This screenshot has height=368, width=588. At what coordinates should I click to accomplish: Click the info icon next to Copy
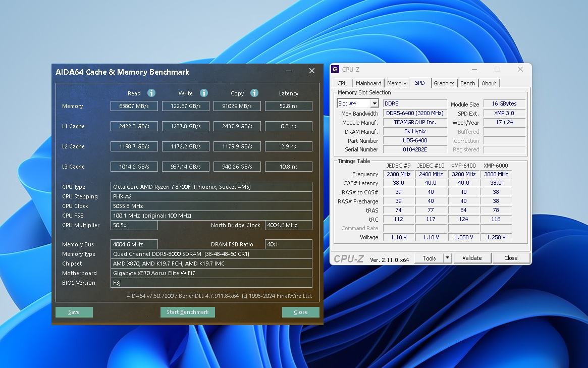click(x=254, y=93)
